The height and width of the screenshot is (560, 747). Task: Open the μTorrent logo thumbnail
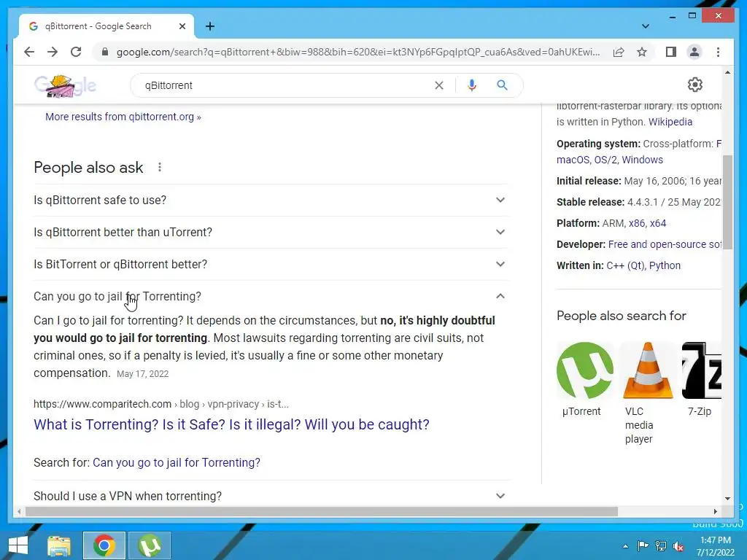(585, 370)
